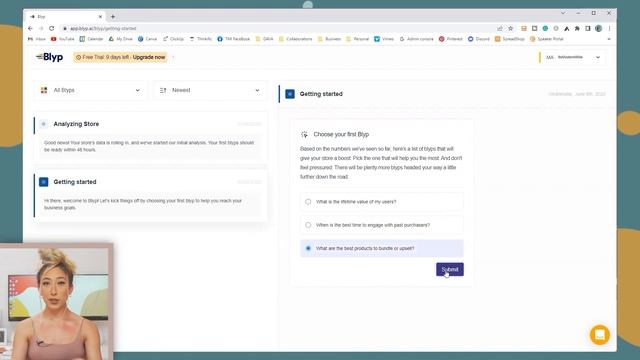Viewport: 640px width, 360px height.
Task: Expand the All Blyps filter dropdown
Action: click(90, 90)
